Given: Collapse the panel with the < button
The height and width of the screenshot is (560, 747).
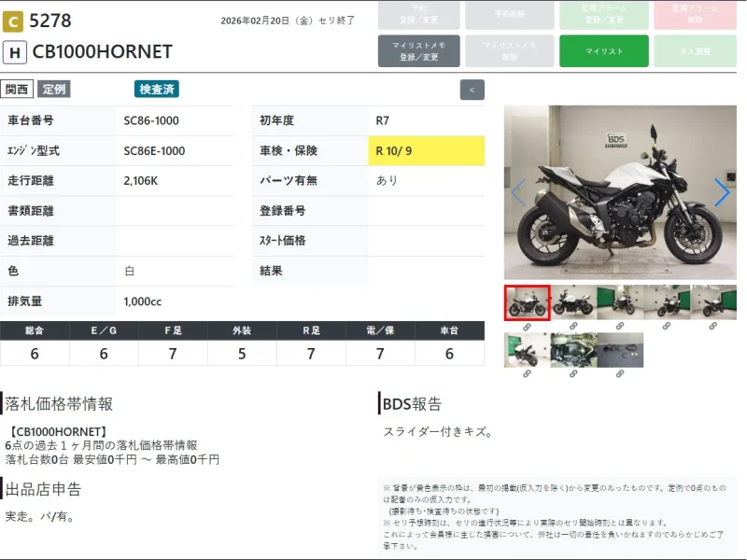Looking at the screenshot, I should click(472, 90).
